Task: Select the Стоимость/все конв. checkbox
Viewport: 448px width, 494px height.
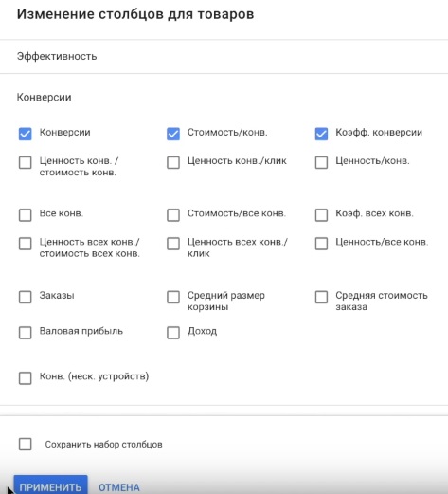Action: 173,215
